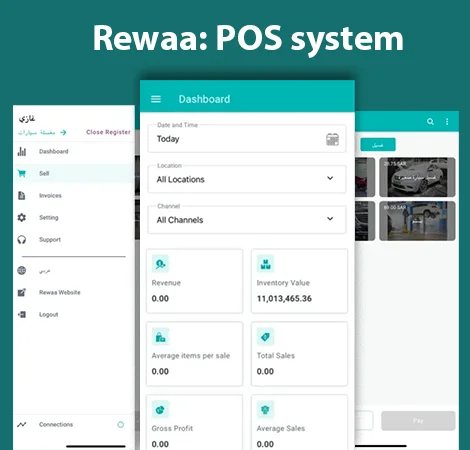
Task: Click the Arabic language option label
Action: 45,271
